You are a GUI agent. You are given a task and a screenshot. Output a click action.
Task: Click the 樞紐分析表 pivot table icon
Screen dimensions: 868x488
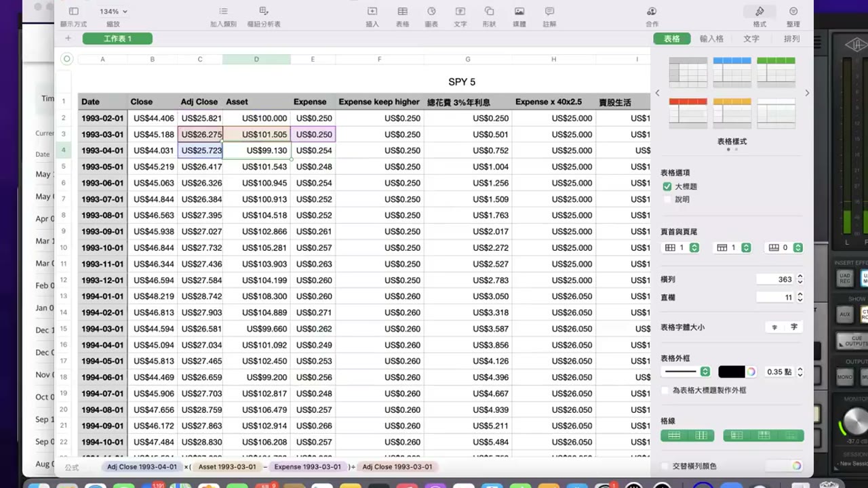coord(264,12)
